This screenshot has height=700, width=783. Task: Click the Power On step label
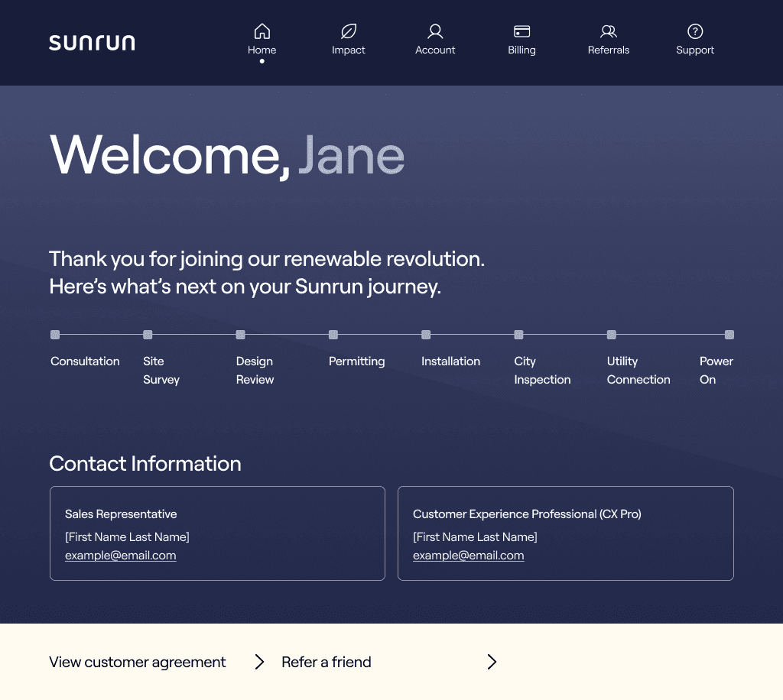[x=716, y=370]
